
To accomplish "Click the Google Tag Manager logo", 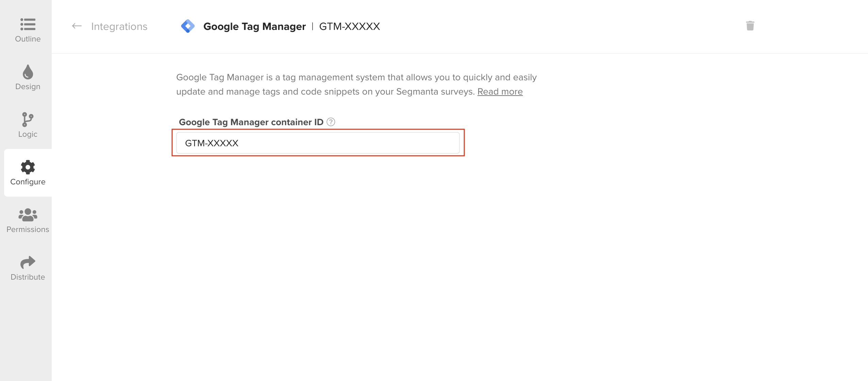I will pos(188,26).
